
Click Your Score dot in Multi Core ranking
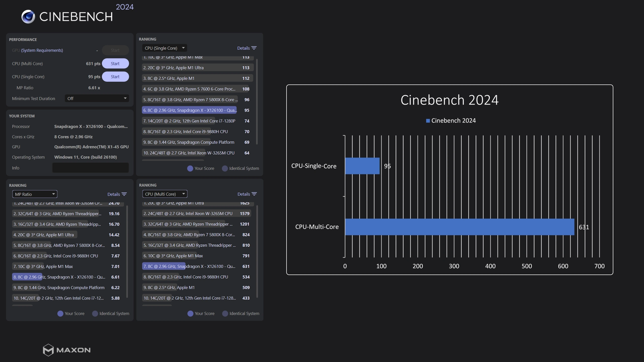[190, 313]
